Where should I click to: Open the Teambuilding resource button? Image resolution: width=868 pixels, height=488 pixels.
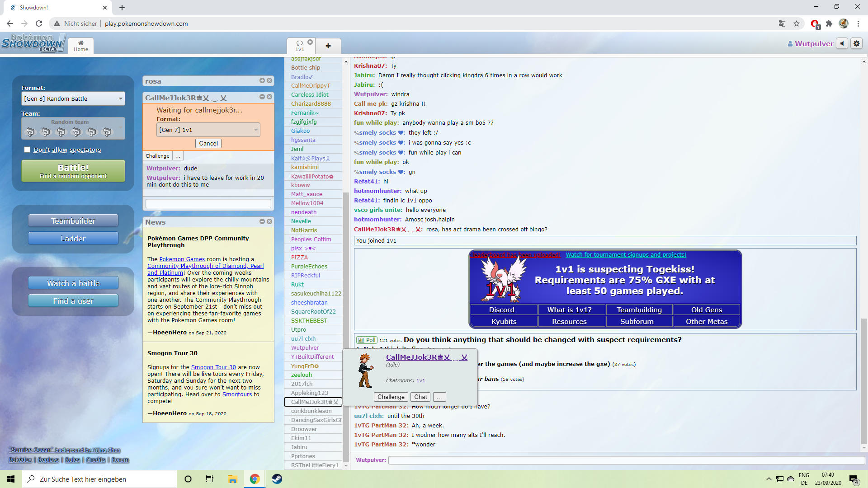point(639,310)
